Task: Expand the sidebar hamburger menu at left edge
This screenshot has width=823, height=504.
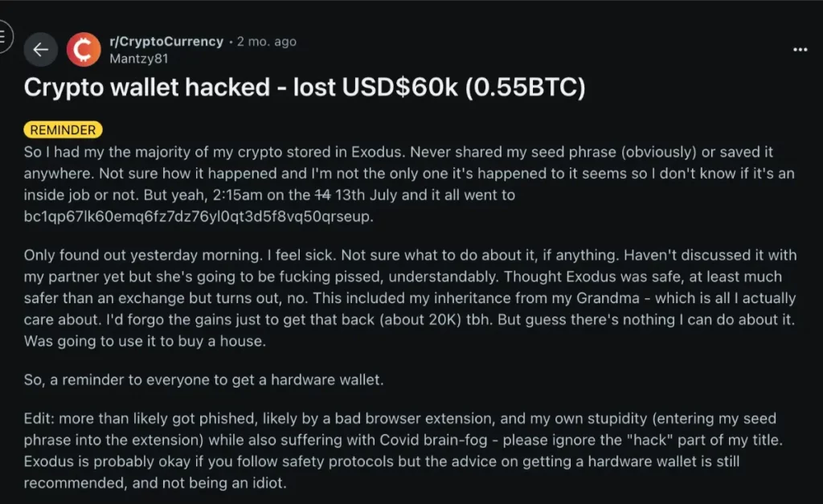Action: [4, 37]
